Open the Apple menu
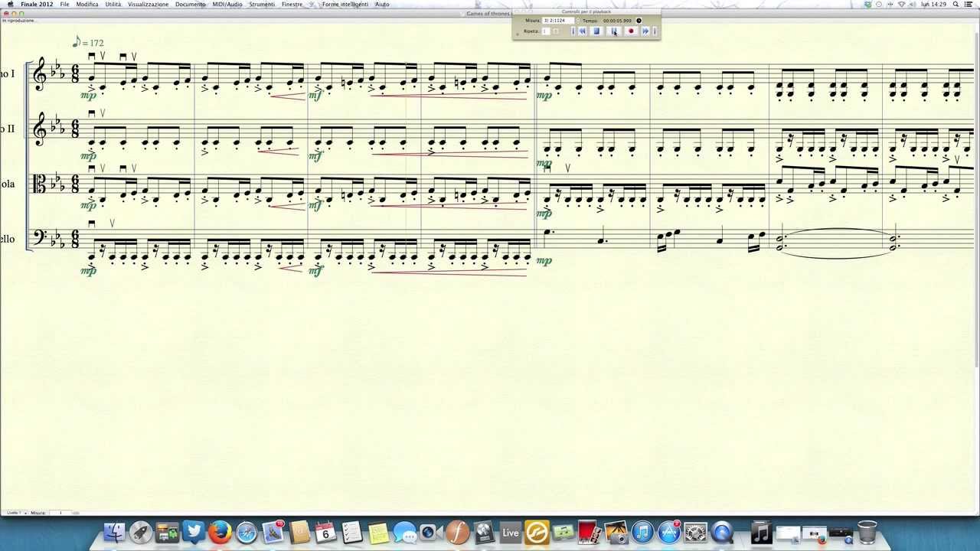Screen dimensions: 980x551 pos(10,4)
